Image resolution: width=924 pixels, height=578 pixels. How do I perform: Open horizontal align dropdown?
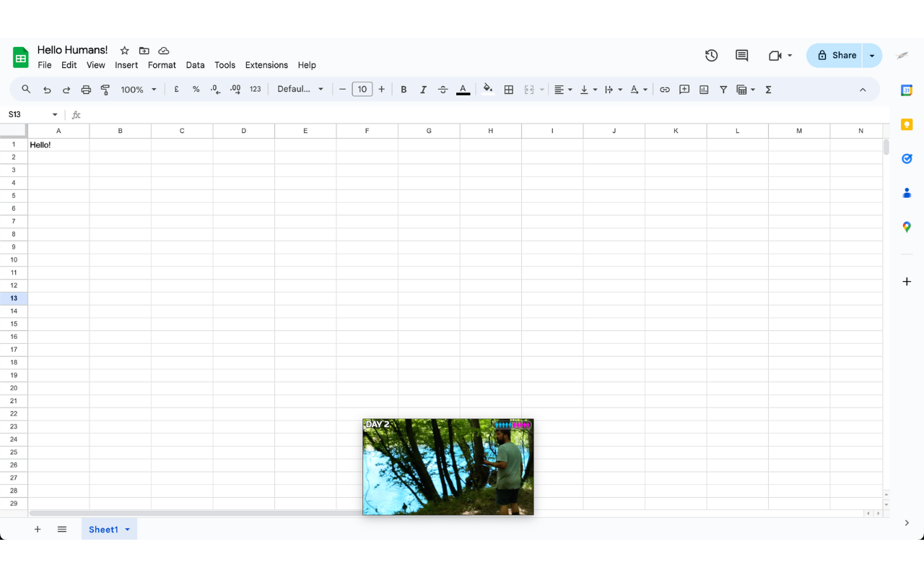click(563, 90)
